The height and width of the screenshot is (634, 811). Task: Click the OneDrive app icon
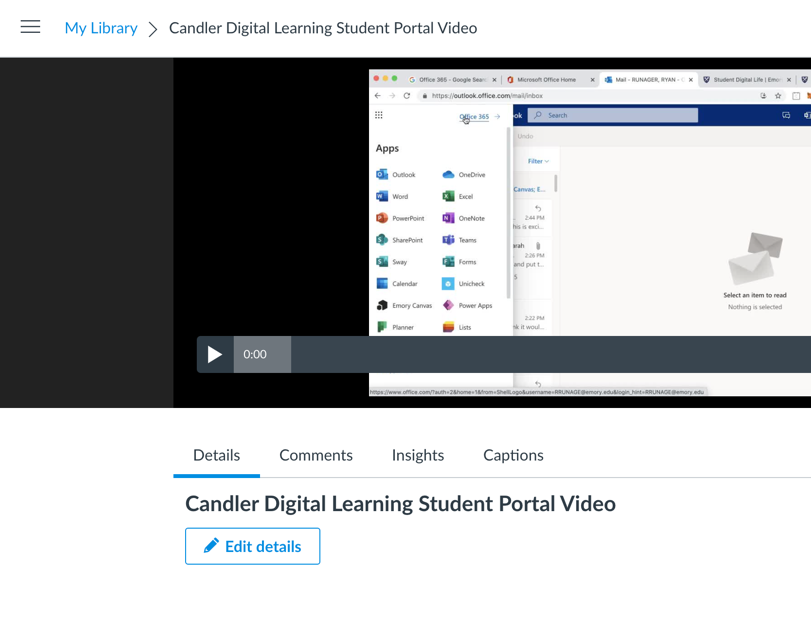click(448, 175)
